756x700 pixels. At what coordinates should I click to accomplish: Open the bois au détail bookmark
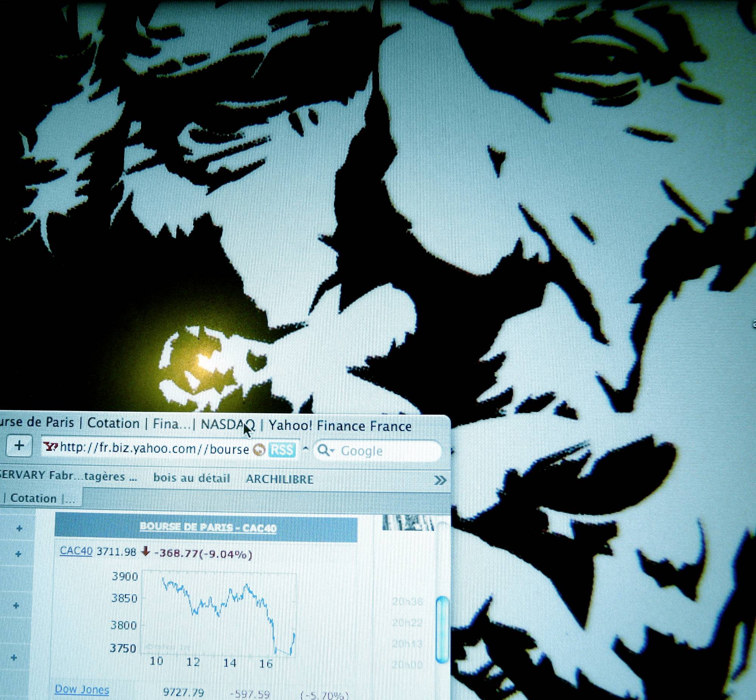click(x=192, y=478)
